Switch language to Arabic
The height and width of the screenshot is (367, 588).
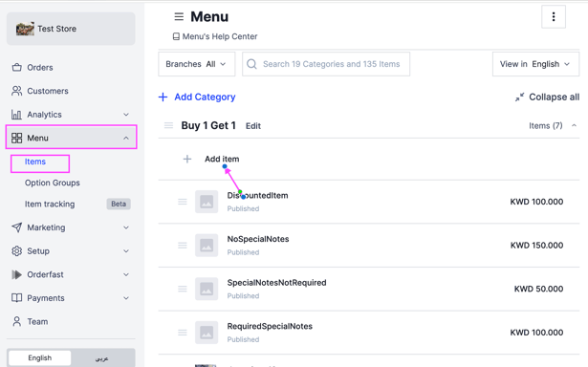[x=102, y=358]
